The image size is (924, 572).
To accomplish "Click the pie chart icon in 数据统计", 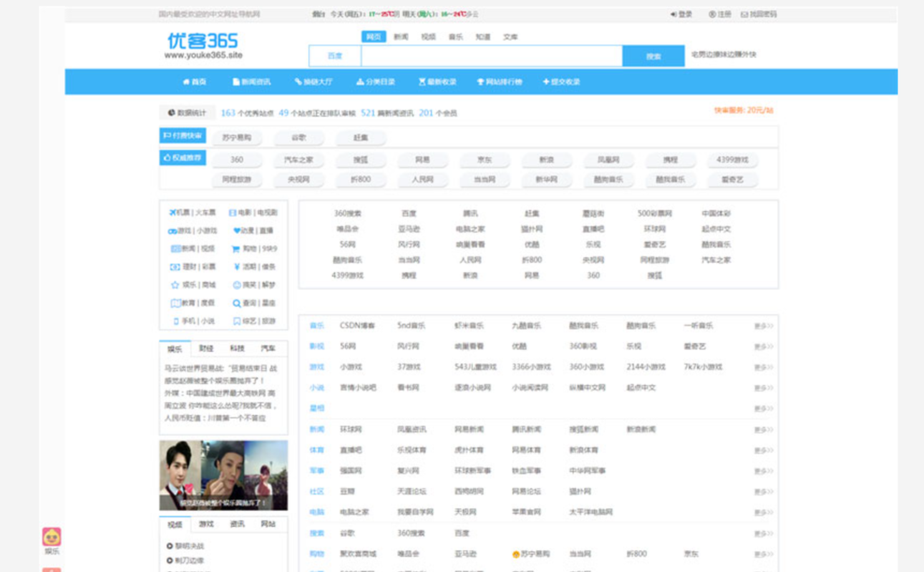I will point(172,113).
